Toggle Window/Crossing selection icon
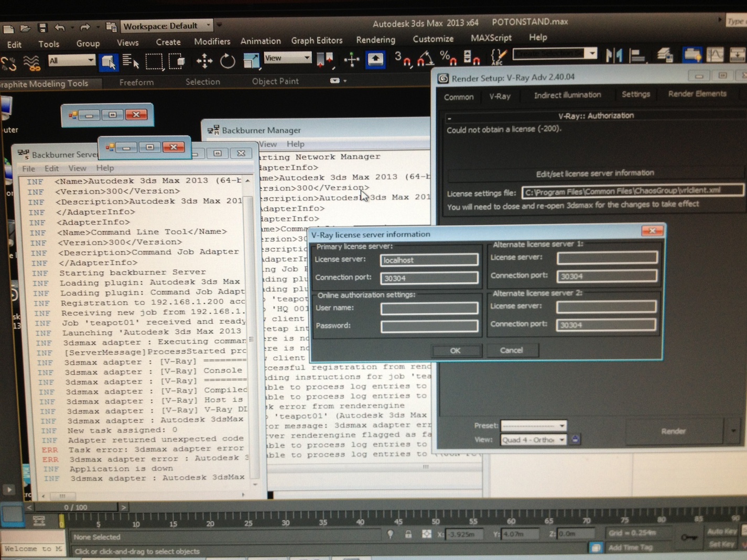This screenshot has width=747, height=560. pos(176,61)
